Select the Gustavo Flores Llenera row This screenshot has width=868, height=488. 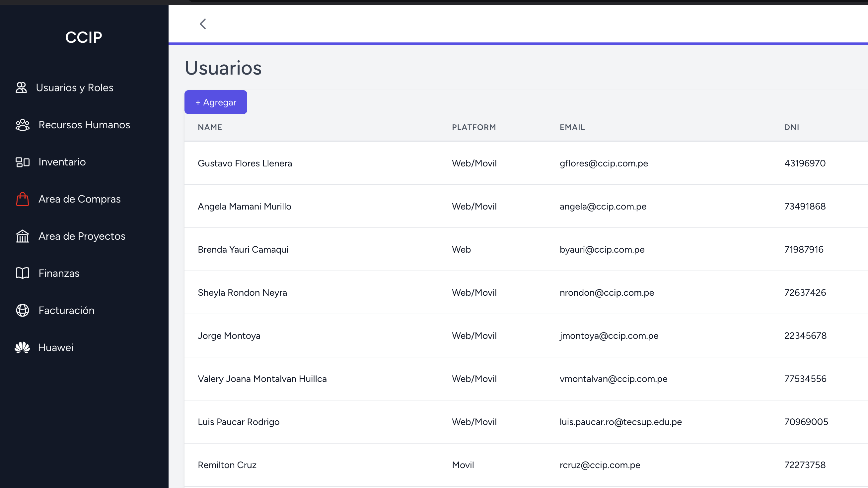[x=245, y=163]
